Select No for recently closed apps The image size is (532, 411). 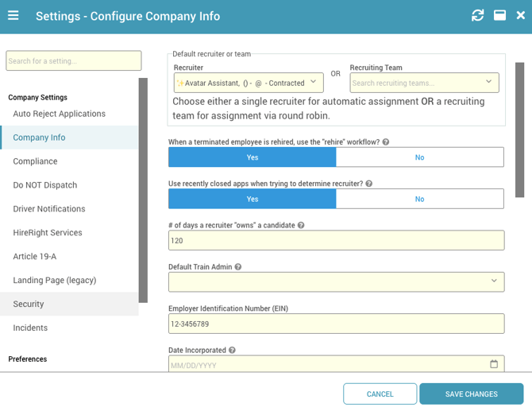419,199
